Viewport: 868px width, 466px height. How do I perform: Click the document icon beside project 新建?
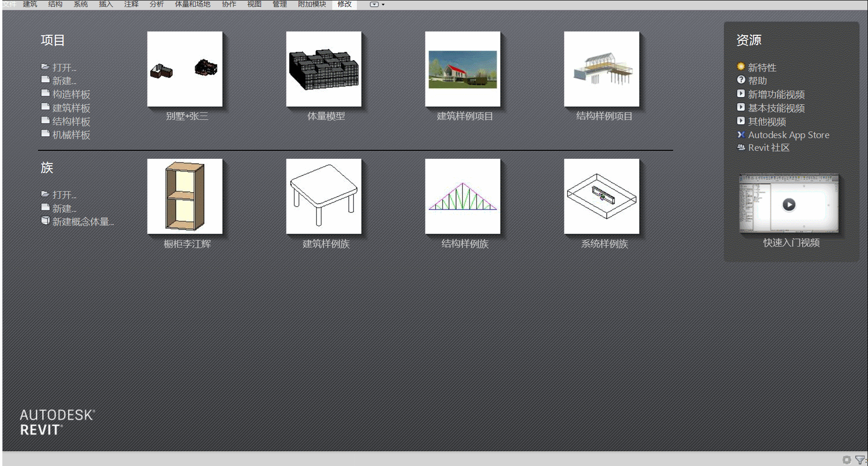tap(45, 80)
